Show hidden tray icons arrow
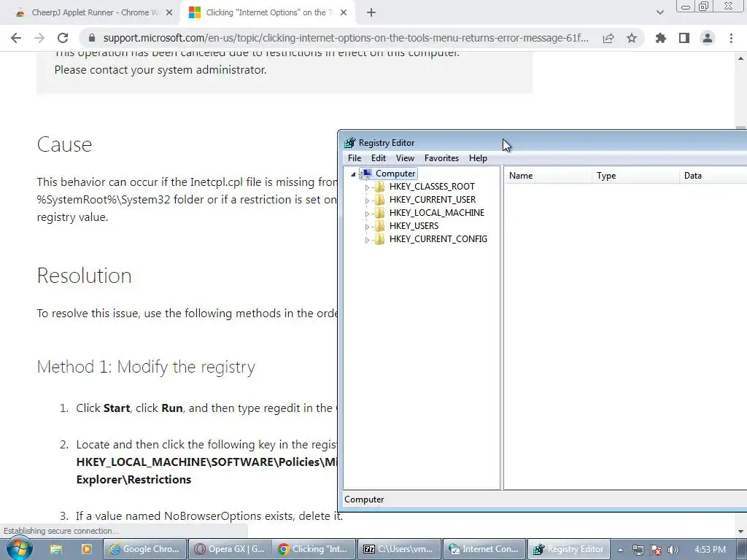This screenshot has width=747, height=560. (x=620, y=550)
